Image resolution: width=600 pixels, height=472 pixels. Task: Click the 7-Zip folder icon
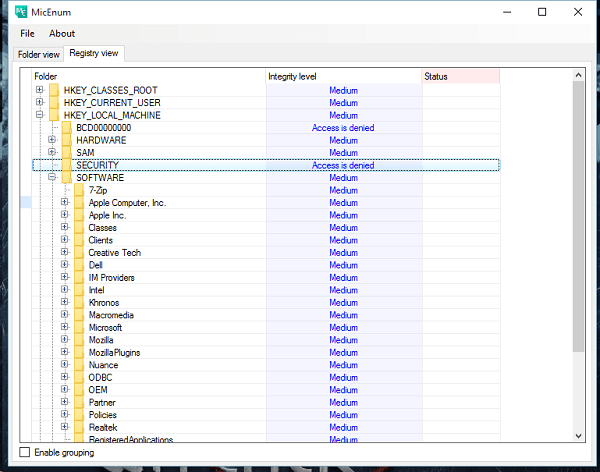79,190
